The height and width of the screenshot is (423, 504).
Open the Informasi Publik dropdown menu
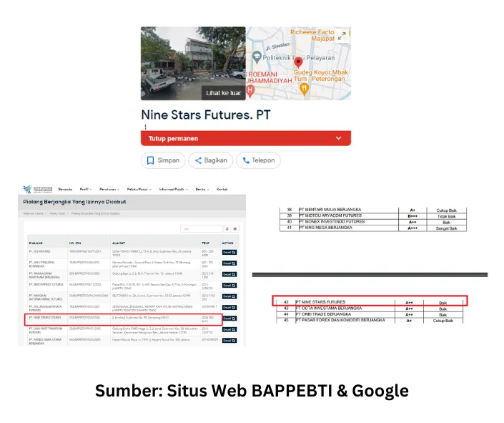coord(174,189)
